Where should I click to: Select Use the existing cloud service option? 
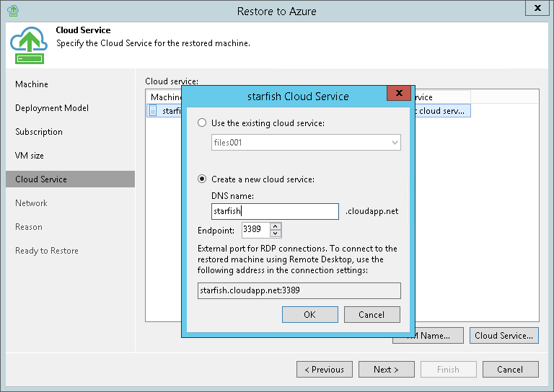click(x=202, y=122)
